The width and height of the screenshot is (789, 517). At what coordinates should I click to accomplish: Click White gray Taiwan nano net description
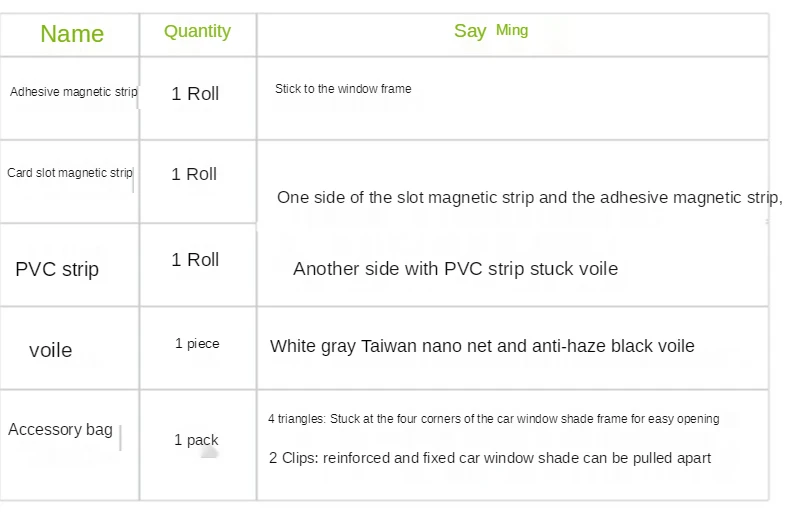point(482,346)
